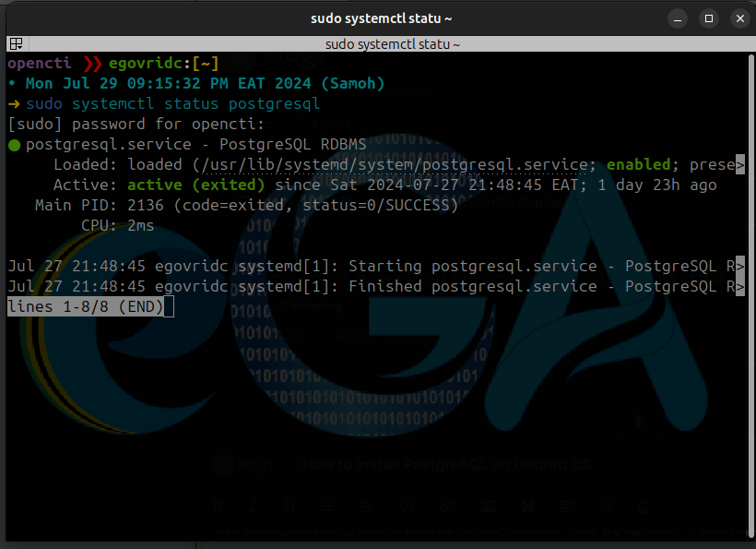Click the truncation arrow on the Finished postgresql.service line

[739, 287]
